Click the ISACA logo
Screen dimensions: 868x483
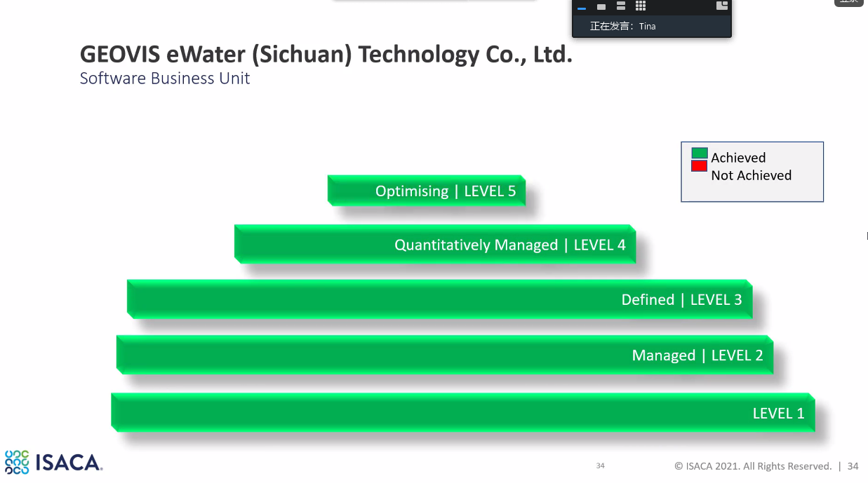click(x=54, y=463)
